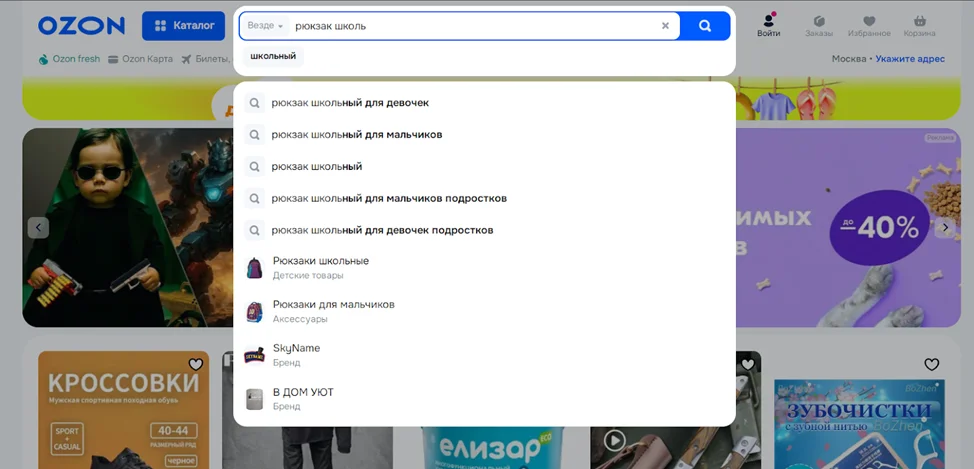Click the Укажите адрес link
The height and width of the screenshot is (469, 974).
pos(909,59)
